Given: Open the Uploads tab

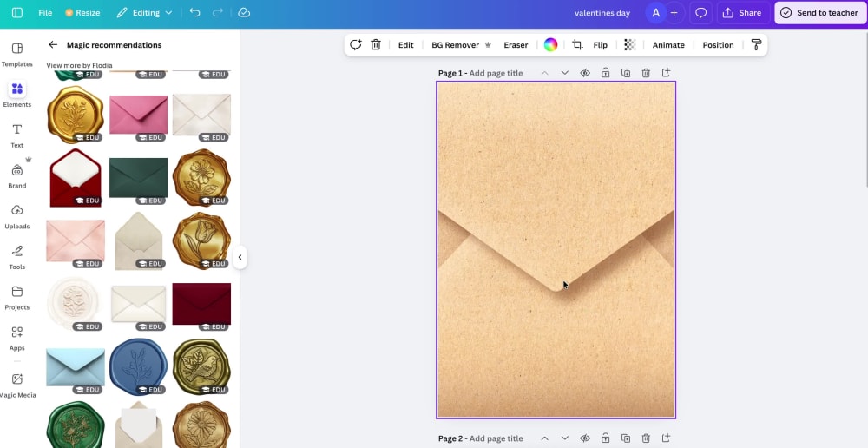Looking at the screenshot, I should click(x=17, y=216).
